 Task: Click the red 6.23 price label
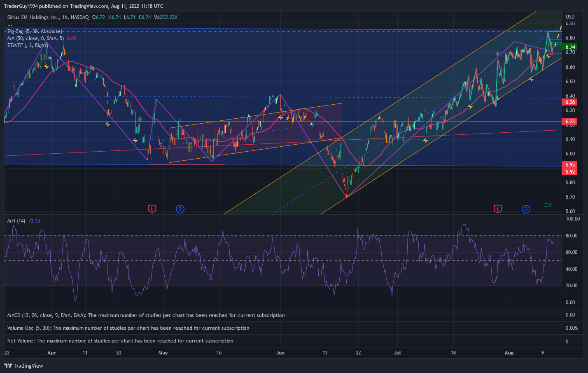(x=570, y=122)
